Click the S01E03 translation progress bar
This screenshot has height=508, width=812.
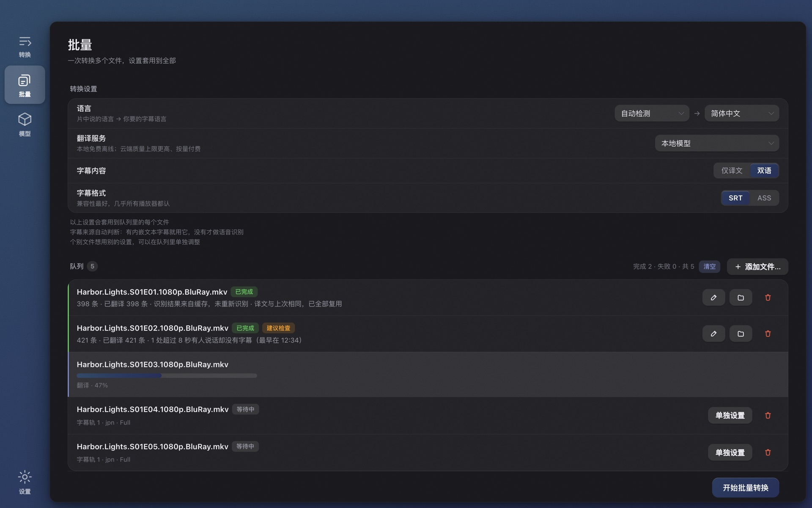point(167,375)
